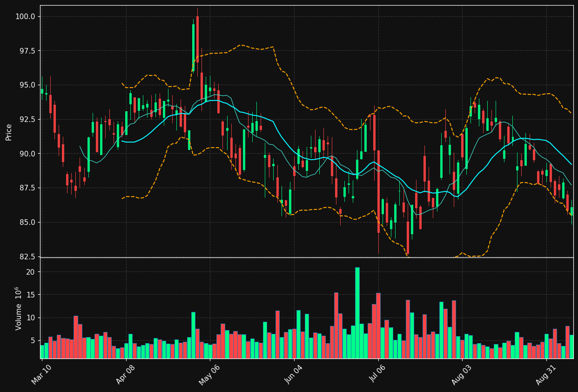Click the 85.0 price axis label
Viewport: 578px width, 392px height.
coord(27,223)
